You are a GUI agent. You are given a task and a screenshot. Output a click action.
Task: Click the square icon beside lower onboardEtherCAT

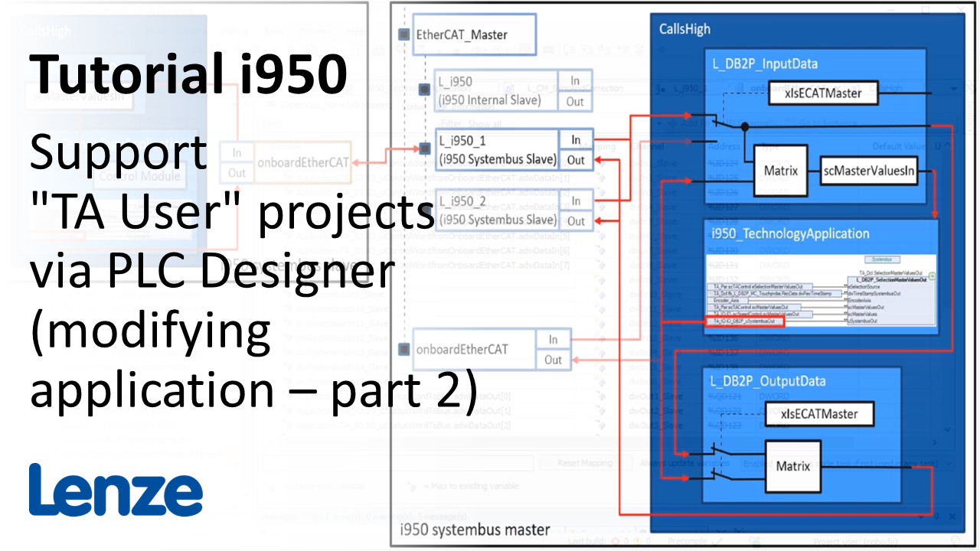point(404,350)
